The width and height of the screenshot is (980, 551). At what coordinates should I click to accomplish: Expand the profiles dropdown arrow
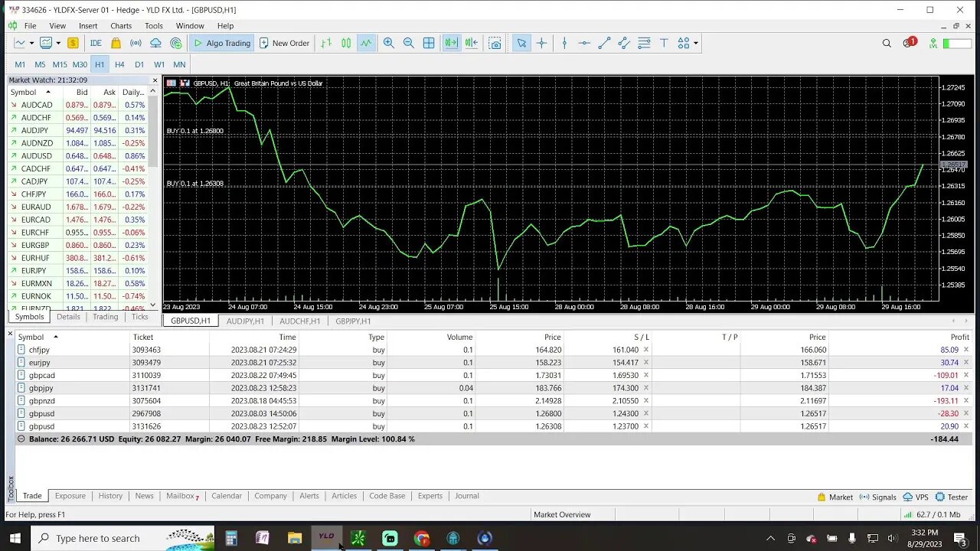[58, 44]
